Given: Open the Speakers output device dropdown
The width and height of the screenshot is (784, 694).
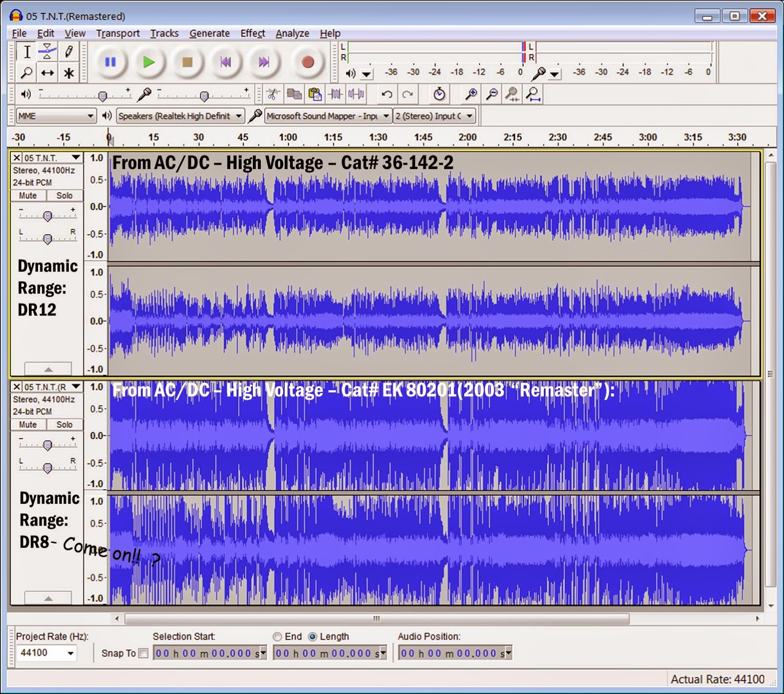Looking at the screenshot, I should 180,116.
